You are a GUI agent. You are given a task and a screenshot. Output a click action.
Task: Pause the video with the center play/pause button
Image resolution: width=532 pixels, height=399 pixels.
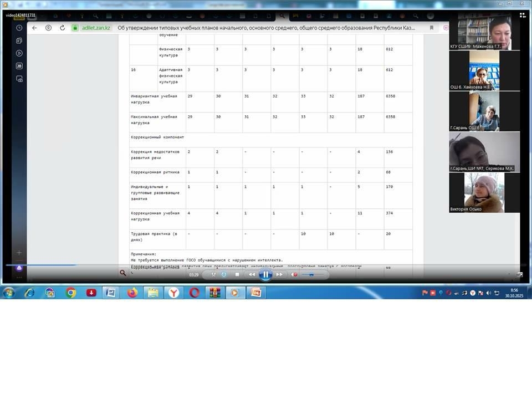point(265,274)
